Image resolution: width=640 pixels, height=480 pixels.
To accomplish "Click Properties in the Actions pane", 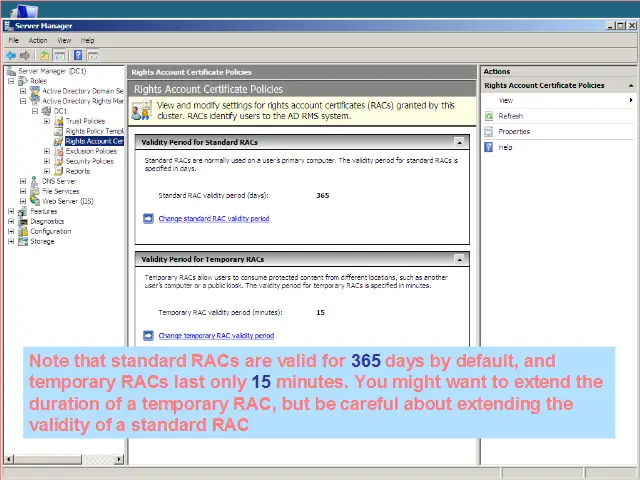I will pos(514,131).
